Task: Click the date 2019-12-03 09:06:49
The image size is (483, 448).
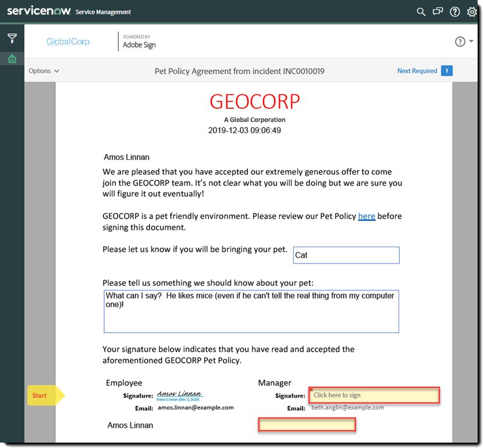Action: point(244,130)
